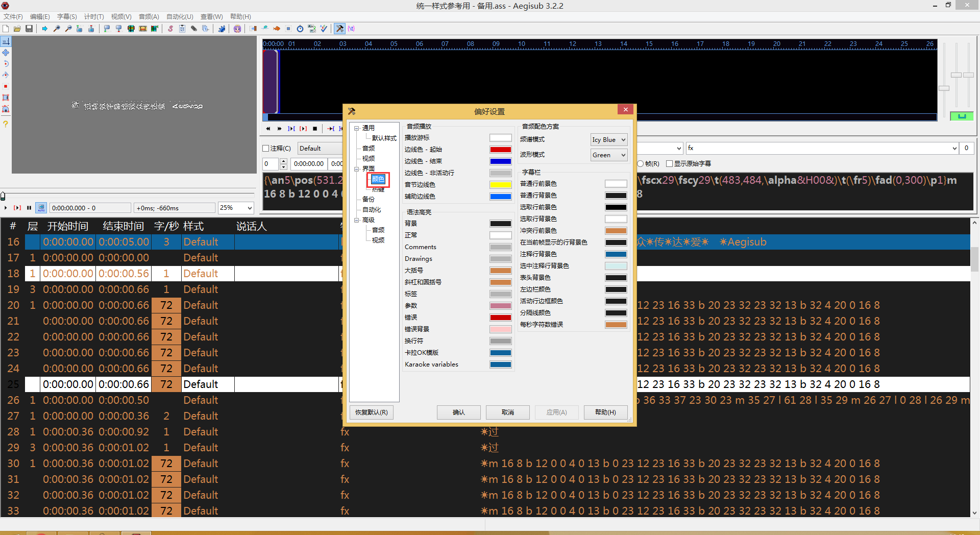Click the 音节边线色 yellow swatch
This screenshot has height=535, width=980.
(501, 185)
